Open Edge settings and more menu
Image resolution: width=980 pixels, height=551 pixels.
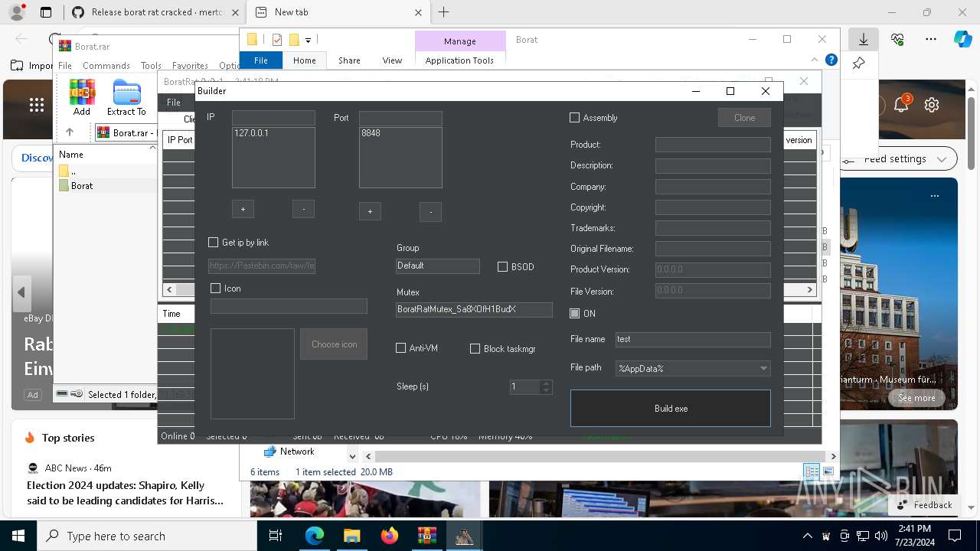931,40
